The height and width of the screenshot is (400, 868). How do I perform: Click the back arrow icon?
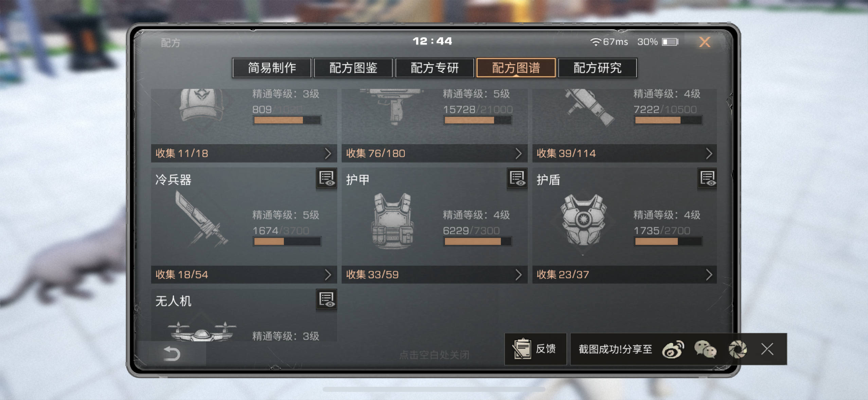tap(172, 354)
